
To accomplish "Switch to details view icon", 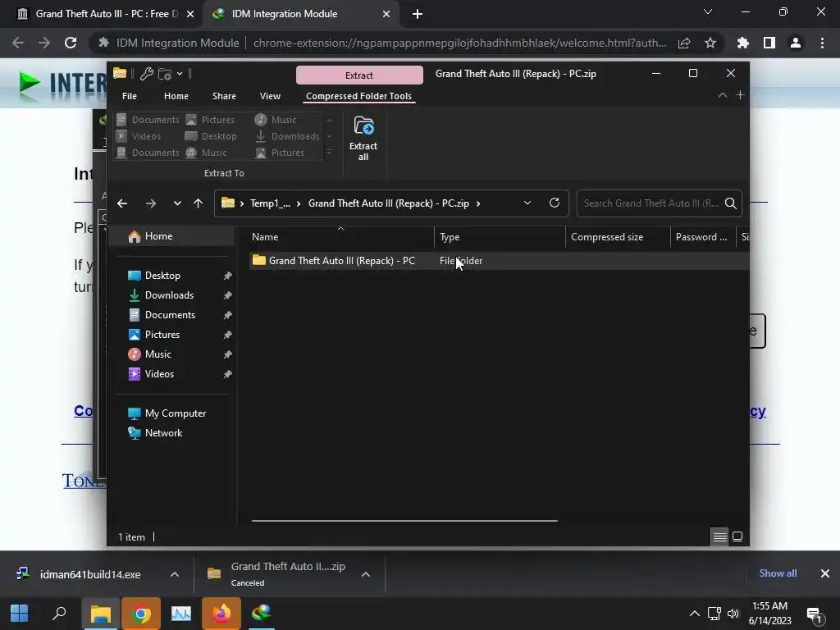I will pos(719,536).
